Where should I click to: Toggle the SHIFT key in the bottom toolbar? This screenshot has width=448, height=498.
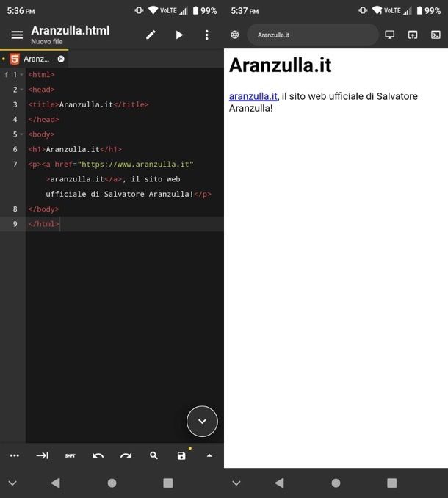71,455
